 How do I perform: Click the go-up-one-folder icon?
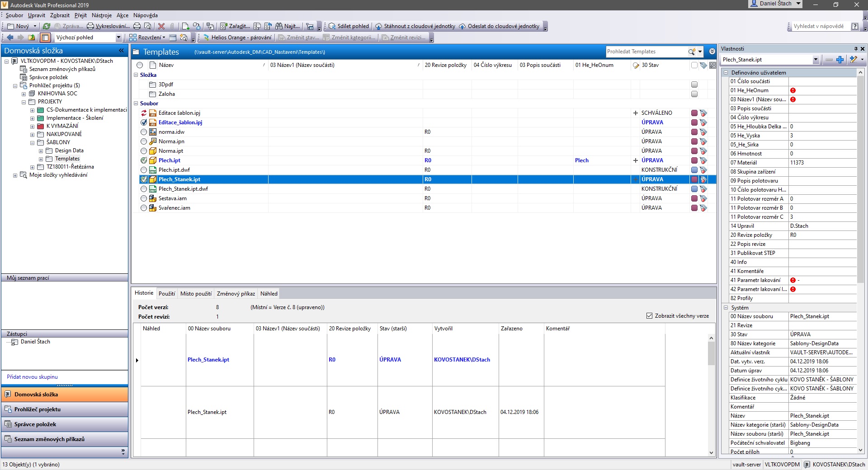point(31,38)
